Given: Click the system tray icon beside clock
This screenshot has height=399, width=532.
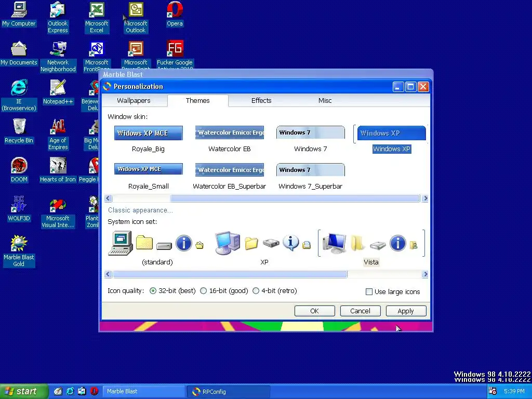Looking at the screenshot, I should [x=493, y=391].
